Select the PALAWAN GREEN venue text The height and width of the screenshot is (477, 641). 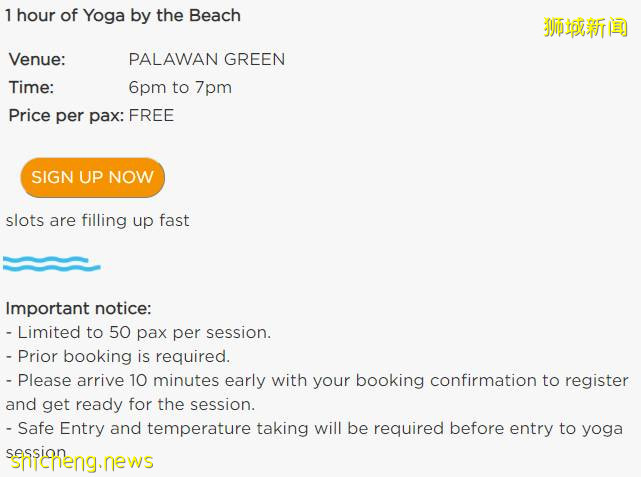(x=207, y=60)
